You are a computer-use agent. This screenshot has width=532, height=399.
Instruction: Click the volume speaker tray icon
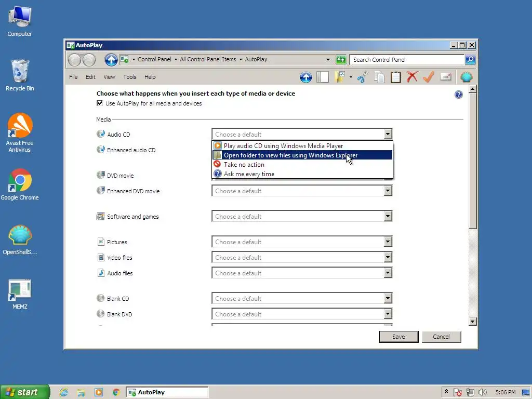pos(483,392)
